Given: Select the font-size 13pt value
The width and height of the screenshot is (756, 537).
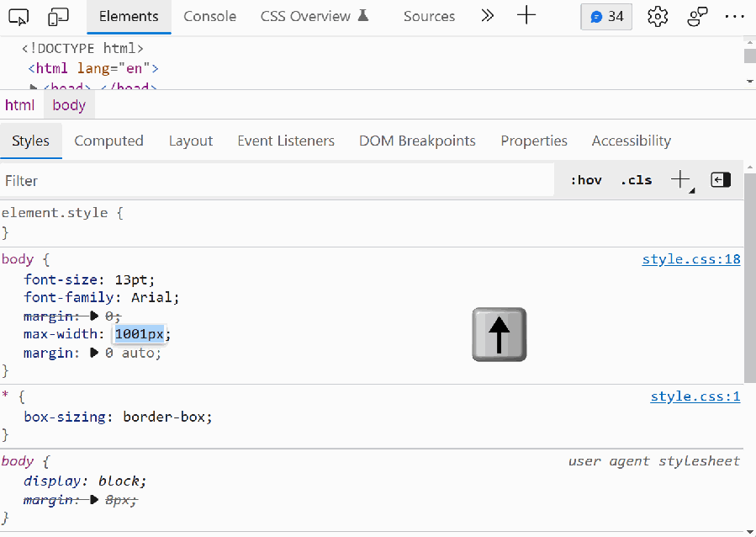Looking at the screenshot, I should point(133,279).
